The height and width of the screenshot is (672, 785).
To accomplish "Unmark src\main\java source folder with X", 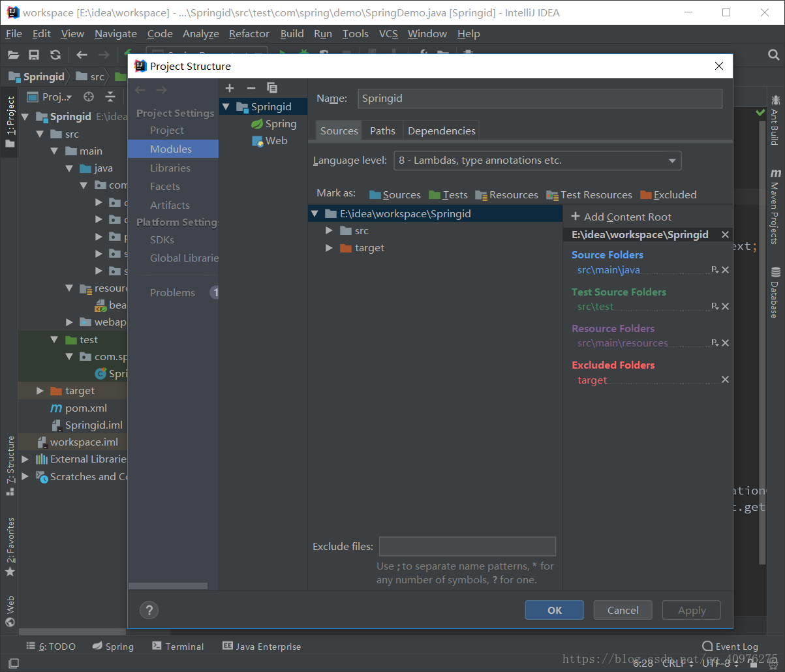I will tap(725, 270).
